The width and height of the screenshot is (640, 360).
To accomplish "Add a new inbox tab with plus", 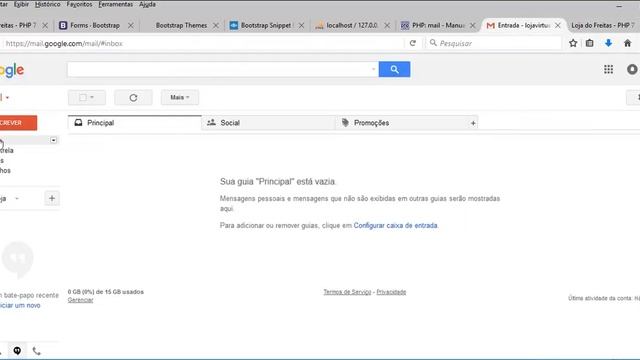I will point(473,123).
